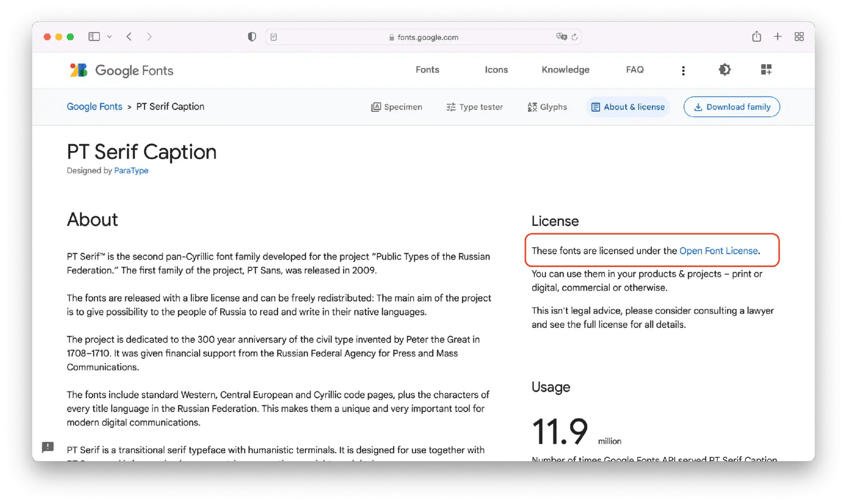Switch to the Type tester tab

pos(474,107)
